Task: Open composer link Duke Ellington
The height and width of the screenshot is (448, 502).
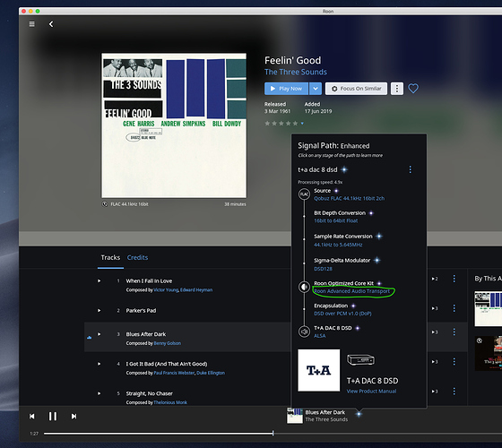Action: pos(211,373)
